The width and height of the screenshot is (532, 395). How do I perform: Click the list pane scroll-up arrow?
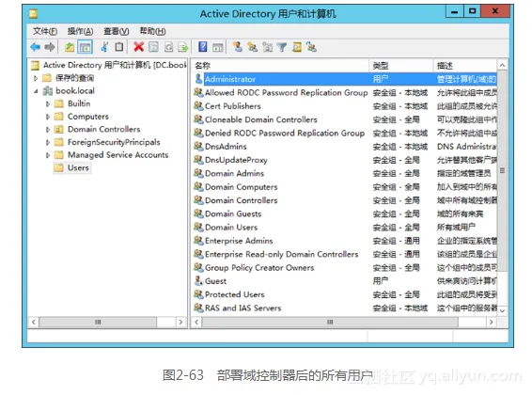pos(503,65)
